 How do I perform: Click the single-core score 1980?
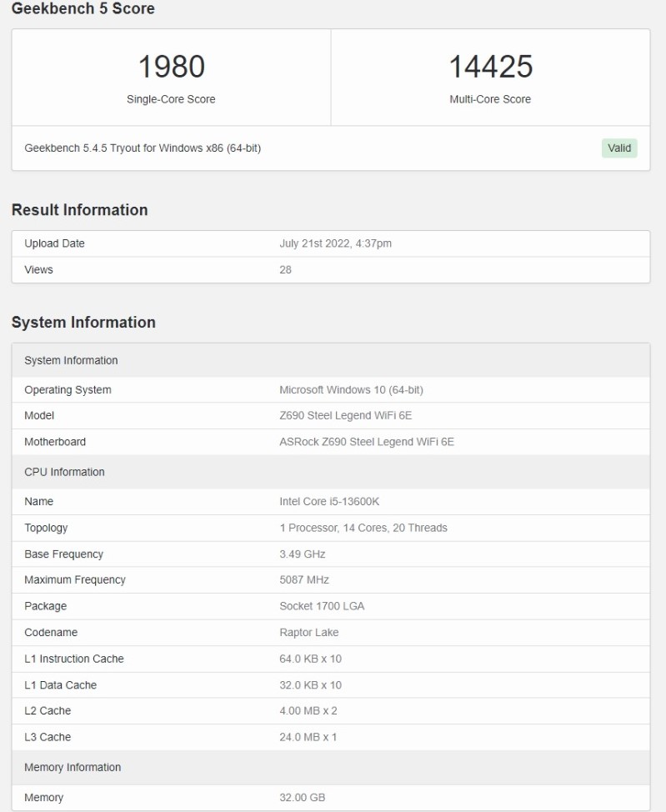[171, 67]
